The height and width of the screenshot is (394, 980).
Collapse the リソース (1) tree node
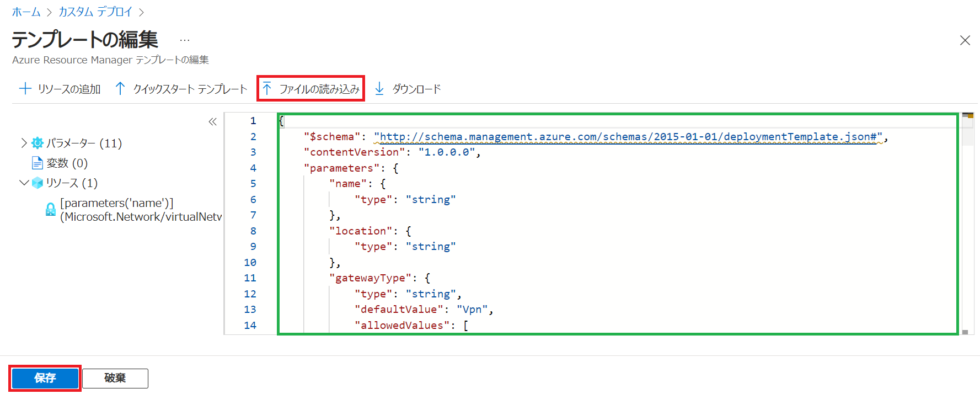(x=24, y=183)
